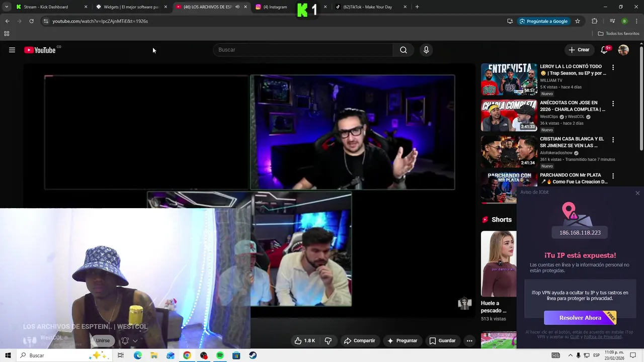Open ANÉCDOTAS CON JOSE EN 2026 thumbnail
The image size is (644, 362).
(x=509, y=116)
